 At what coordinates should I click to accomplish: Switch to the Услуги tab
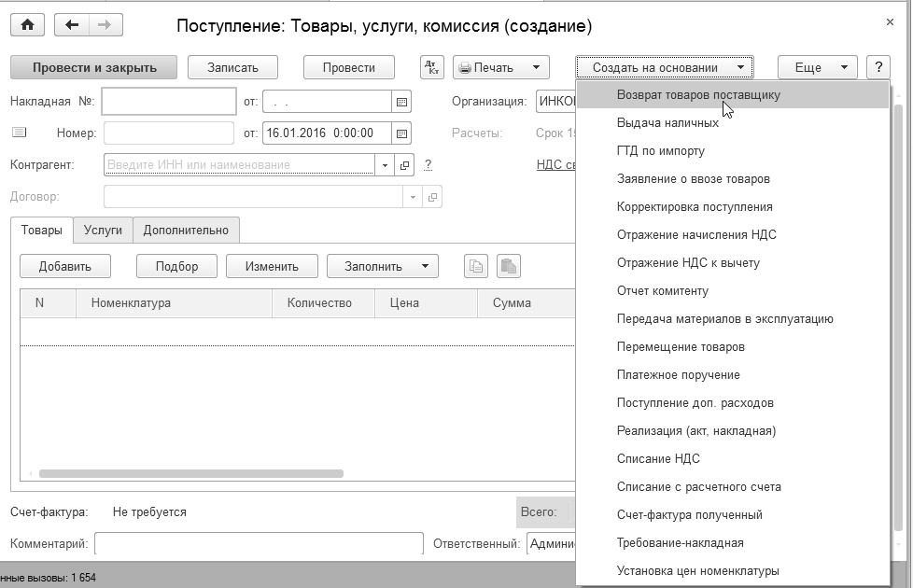pyautogui.click(x=103, y=230)
